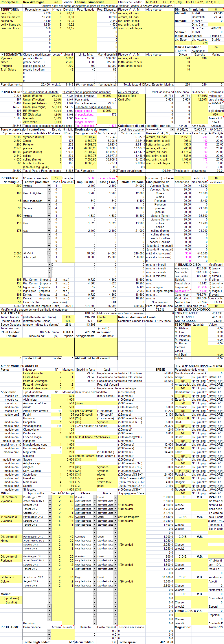Viewport: 224px width, 644px height.
Task: Click the 'Saldo cibo' value 73.524
Action: (x=199, y=302)
